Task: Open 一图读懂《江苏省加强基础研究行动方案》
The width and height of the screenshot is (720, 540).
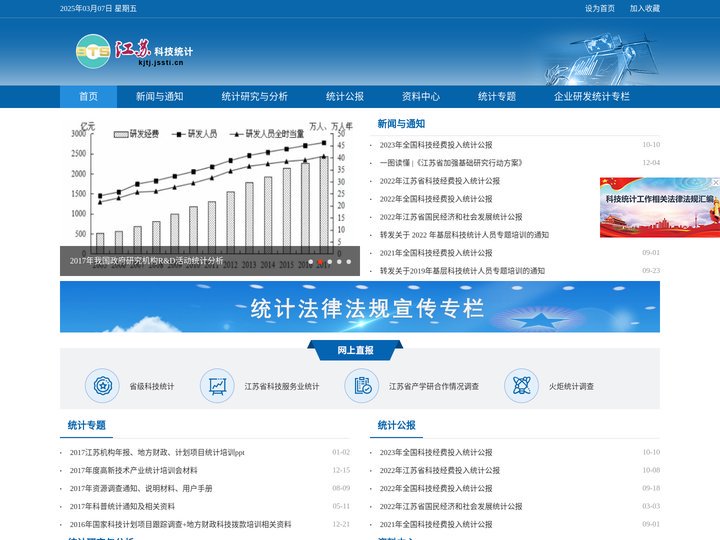Action: point(451,163)
